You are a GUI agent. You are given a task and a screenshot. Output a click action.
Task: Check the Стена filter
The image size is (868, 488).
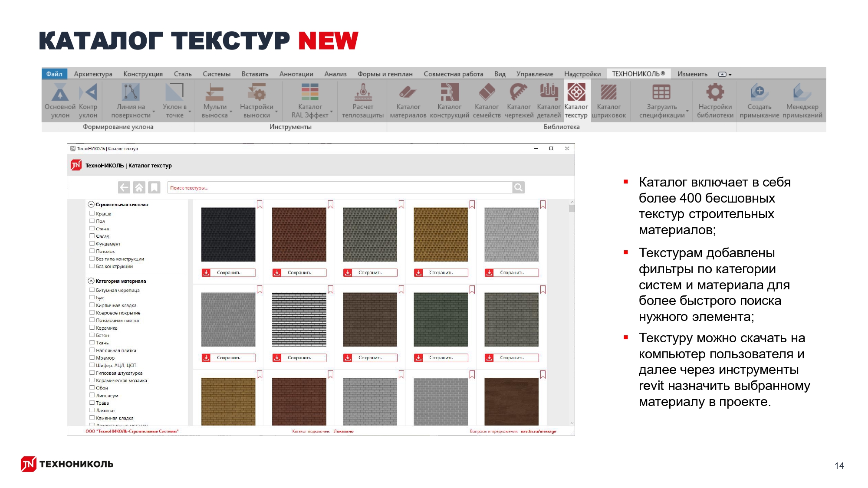click(92, 228)
